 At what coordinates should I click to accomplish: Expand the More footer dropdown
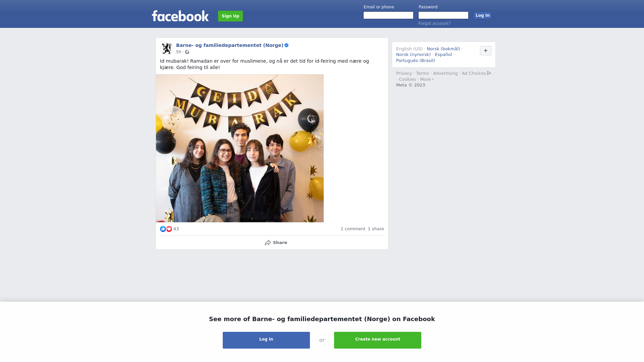[x=427, y=79]
